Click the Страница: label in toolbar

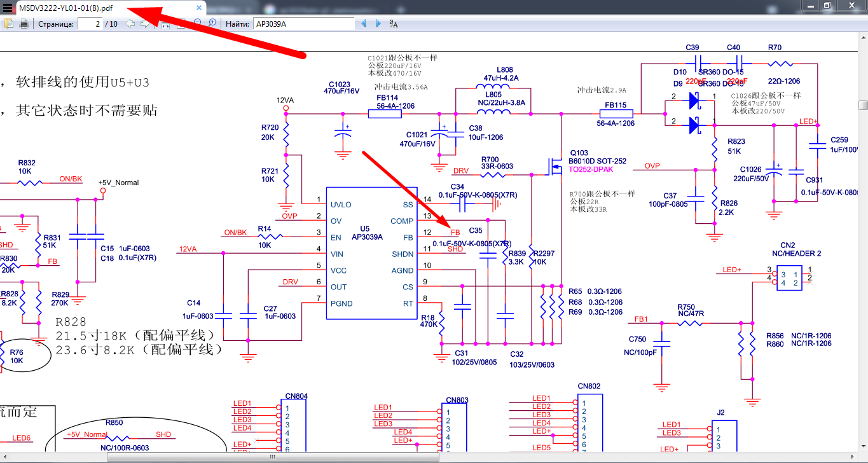[56, 24]
